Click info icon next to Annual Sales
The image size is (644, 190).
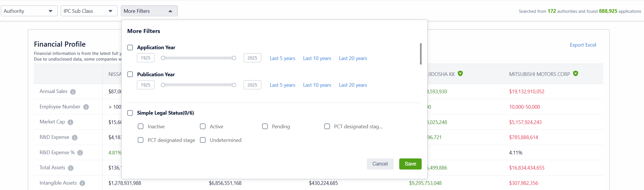click(x=73, y=92)
